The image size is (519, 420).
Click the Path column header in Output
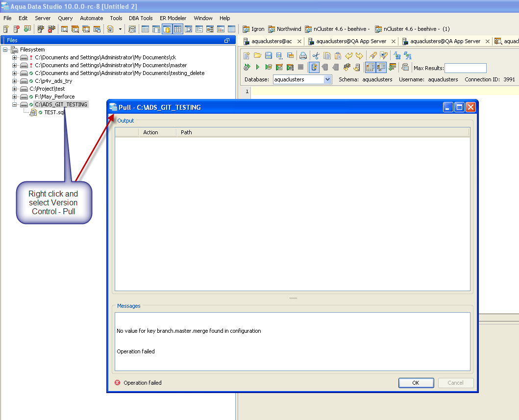tap(322, 132)
